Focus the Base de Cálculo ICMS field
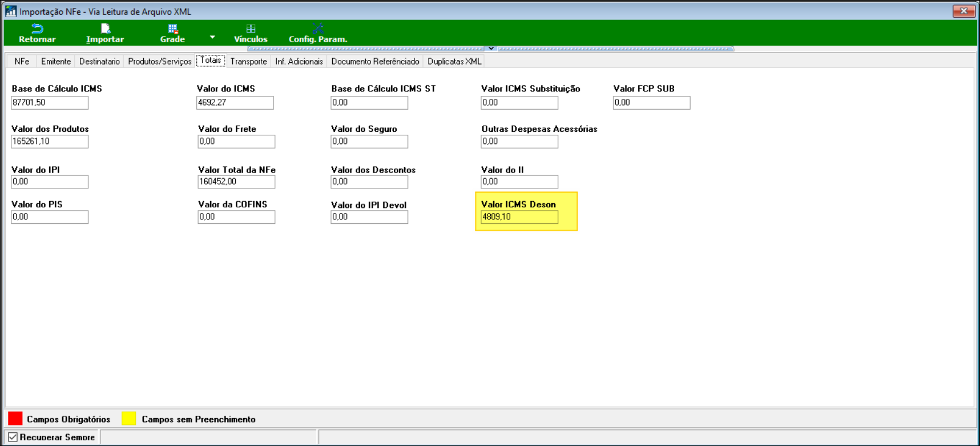Viewport: 980px width, 446px height. click(50, 103)
